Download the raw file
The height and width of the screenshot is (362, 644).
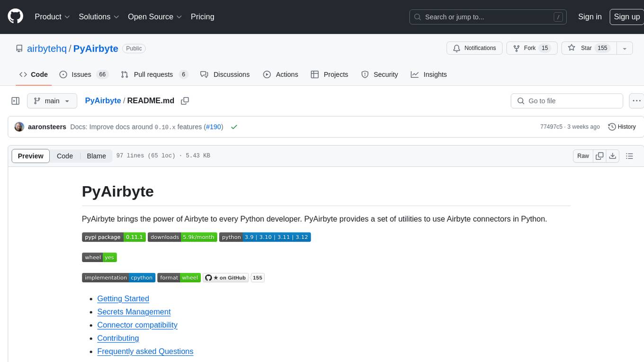point(613,156)
